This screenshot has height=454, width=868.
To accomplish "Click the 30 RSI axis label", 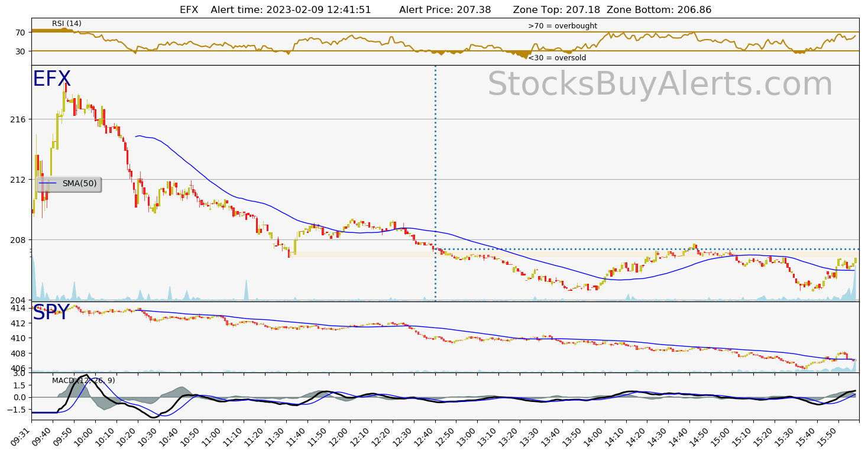I will coord(21,51).
